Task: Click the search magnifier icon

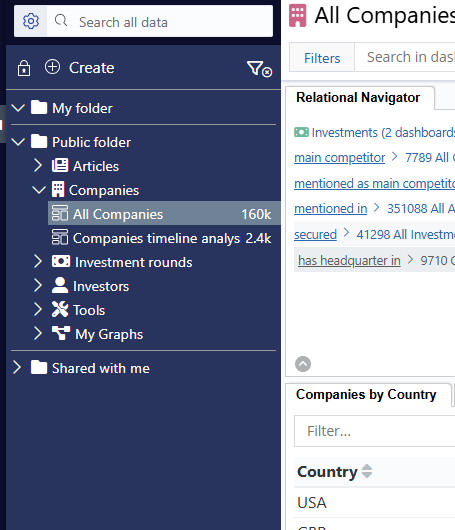Action: click(61, 21)
